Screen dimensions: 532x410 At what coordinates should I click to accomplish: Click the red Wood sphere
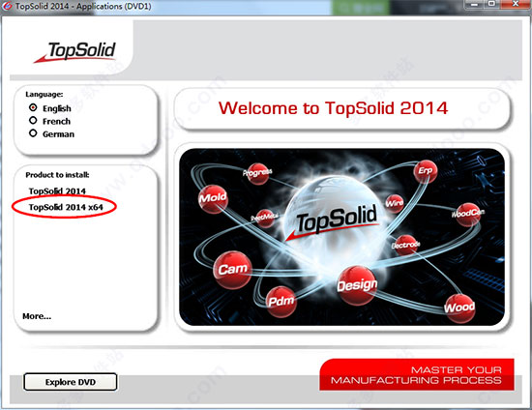tap(459, 307)
